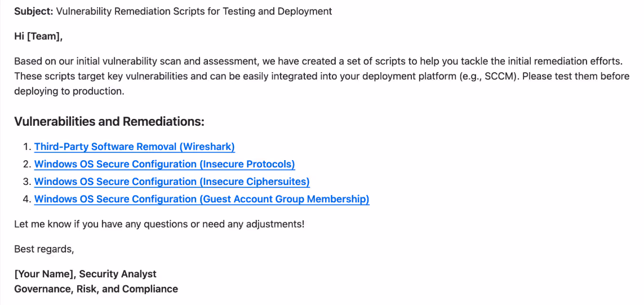Click the paragraph starting 'Based on our initial'

pyautogui.click(x=322, y=77)
